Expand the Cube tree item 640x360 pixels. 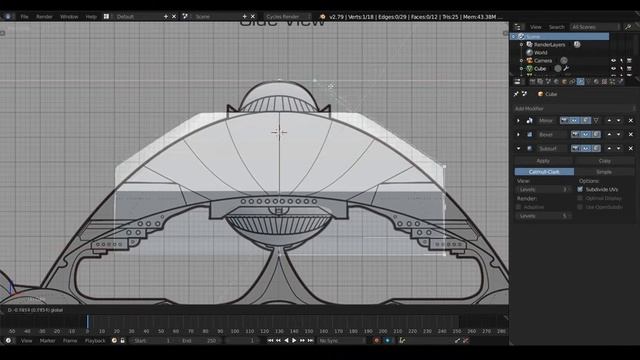click(x=522, y=69)
